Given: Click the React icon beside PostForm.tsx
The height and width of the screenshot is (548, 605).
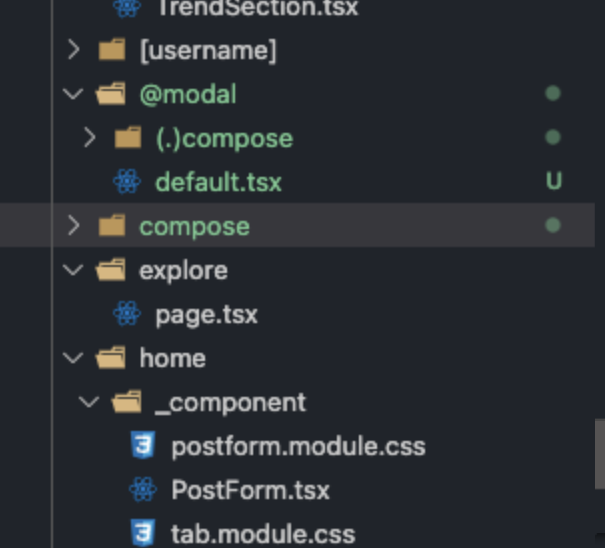Looking at the screenshot, I should [143, 489].
